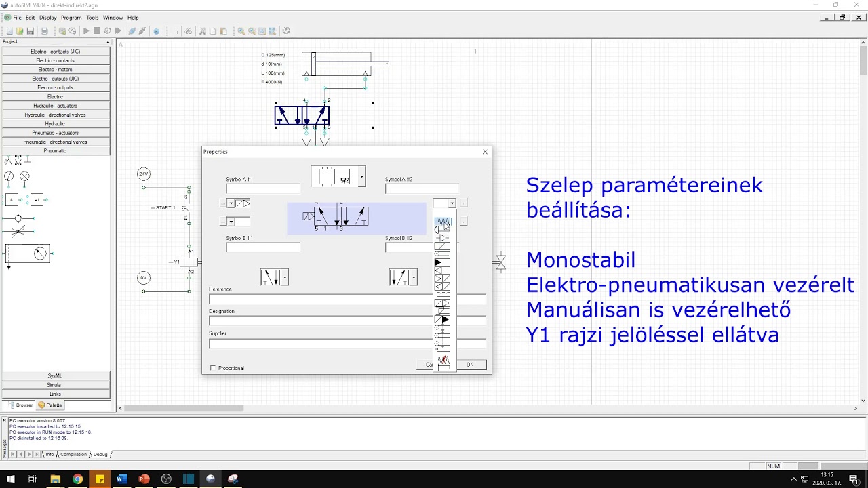Click the New file toolbar icon
The width and height of the screenshot is (868, 488).
[x=9, y=31]
